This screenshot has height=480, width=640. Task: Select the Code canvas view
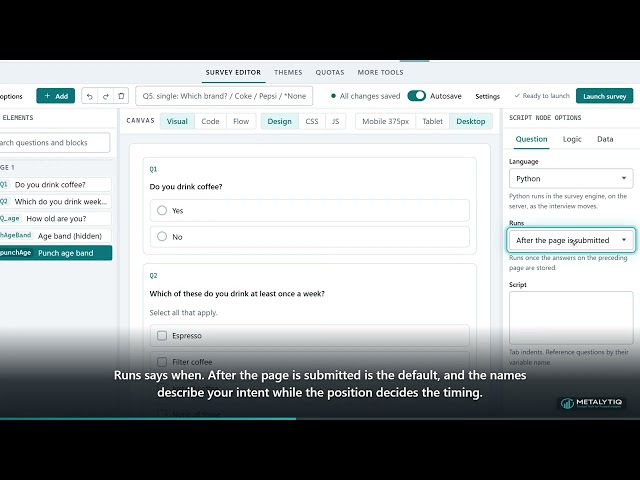210,121
